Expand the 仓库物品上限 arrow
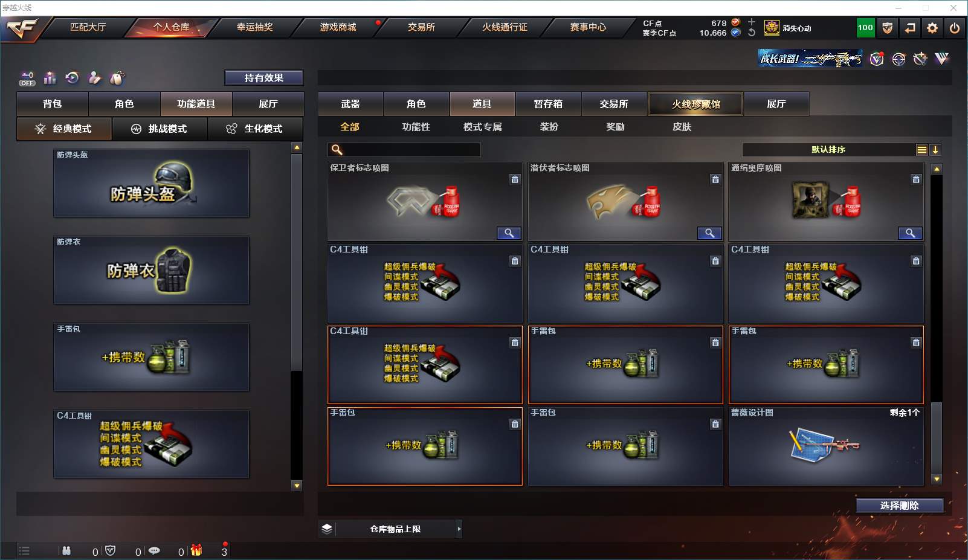Viewport: 968px width, 560px height. 459,529
